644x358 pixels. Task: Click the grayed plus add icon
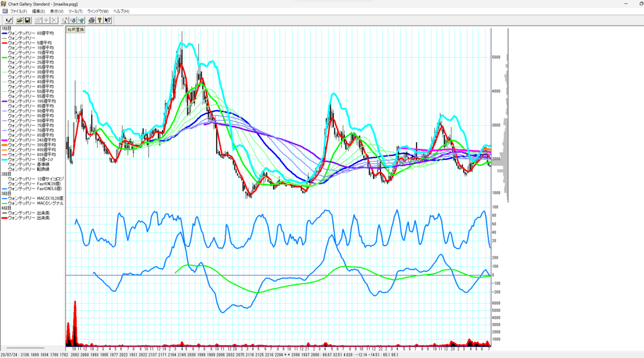point(46,20)
